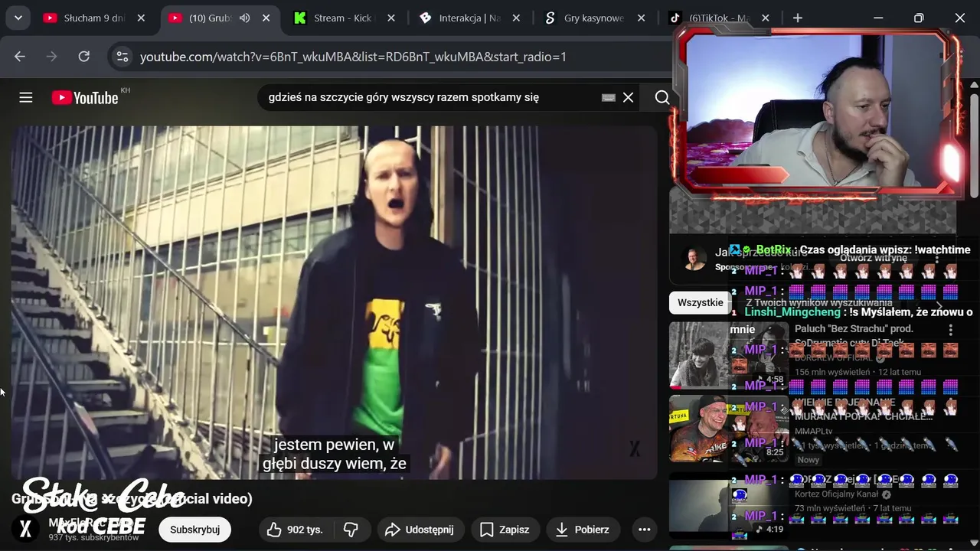Open MMAPLtv video thumbnail 8:25
Viewport: 980px width, 551px height.
728,429
